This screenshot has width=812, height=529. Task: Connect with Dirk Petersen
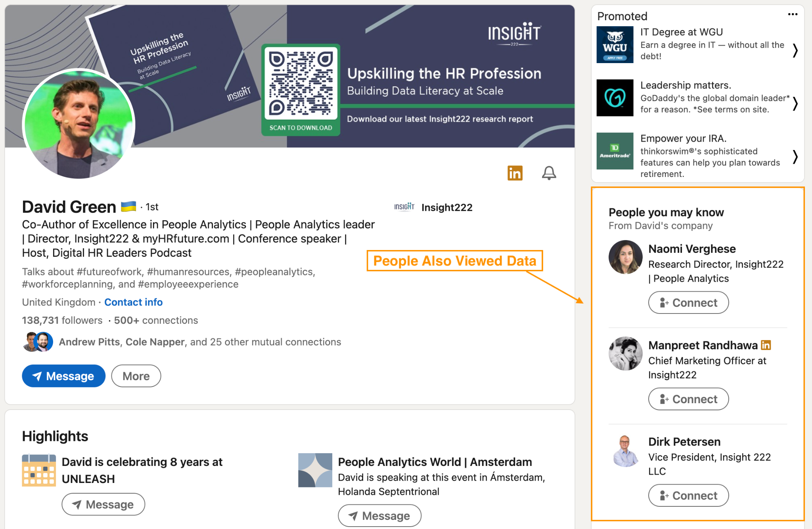(688, 495)
